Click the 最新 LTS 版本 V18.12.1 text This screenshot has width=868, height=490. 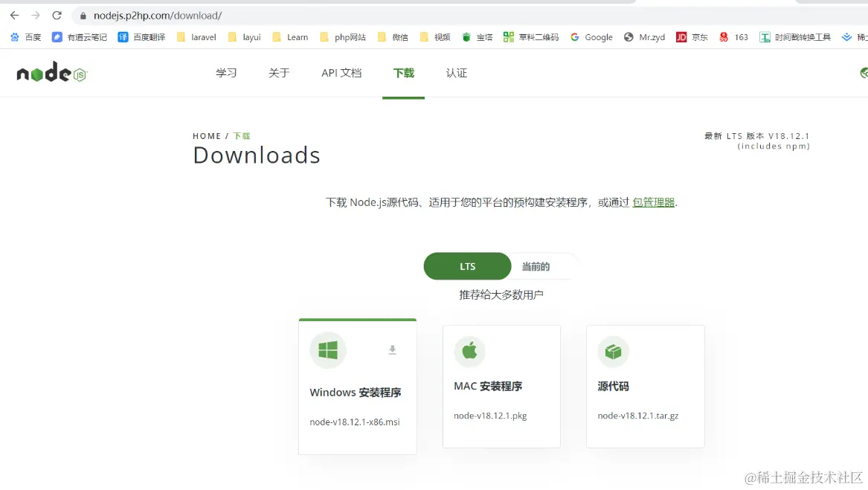tap(756, 136)
